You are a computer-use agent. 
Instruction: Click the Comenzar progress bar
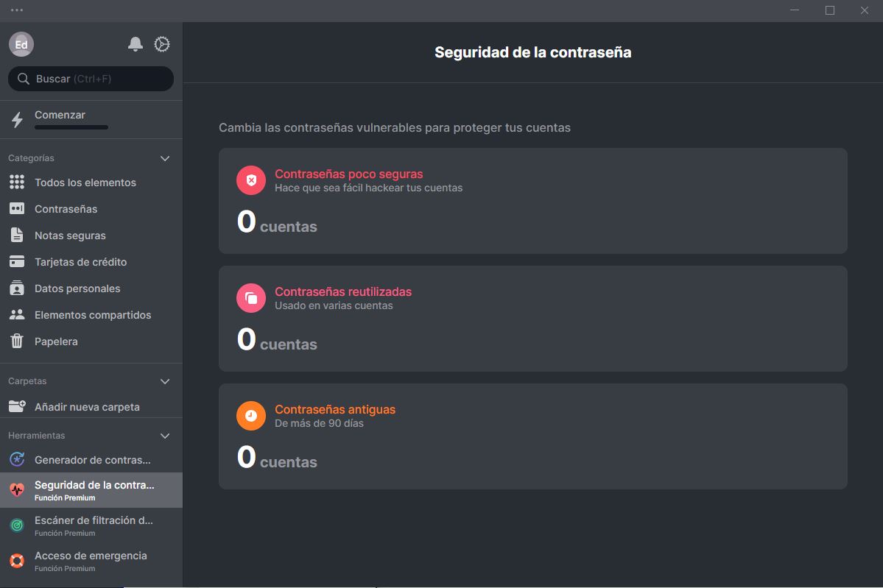coord(71,127)
